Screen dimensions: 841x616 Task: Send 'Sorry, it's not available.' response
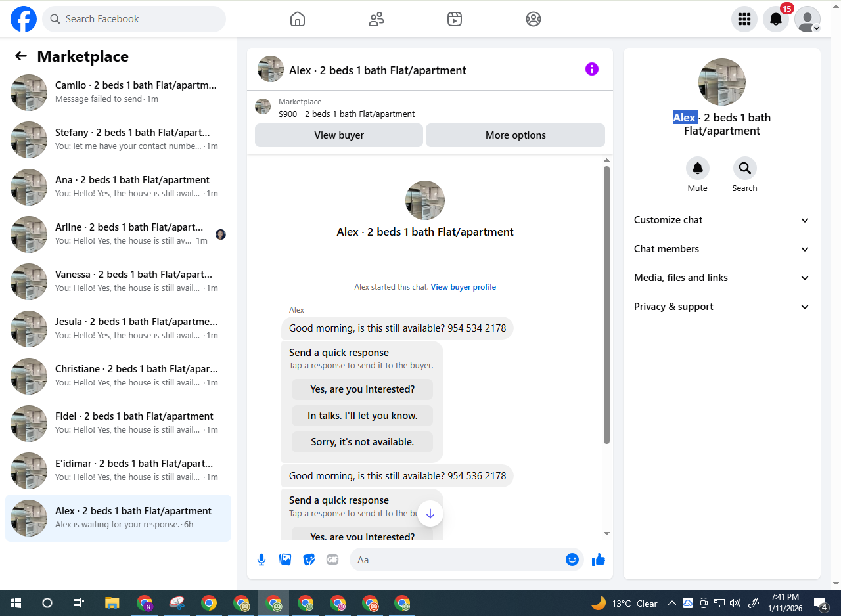(363, 442)
